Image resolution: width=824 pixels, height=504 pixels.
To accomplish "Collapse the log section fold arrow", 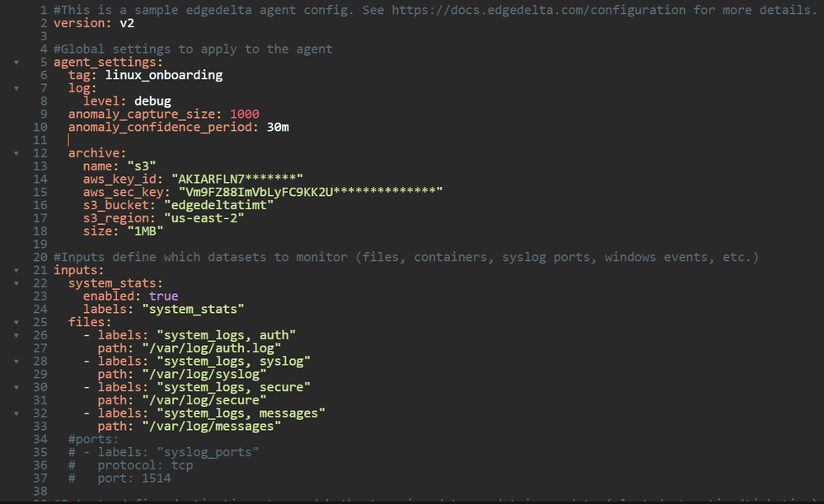I will pyautogui.click(x=16, y=88).
